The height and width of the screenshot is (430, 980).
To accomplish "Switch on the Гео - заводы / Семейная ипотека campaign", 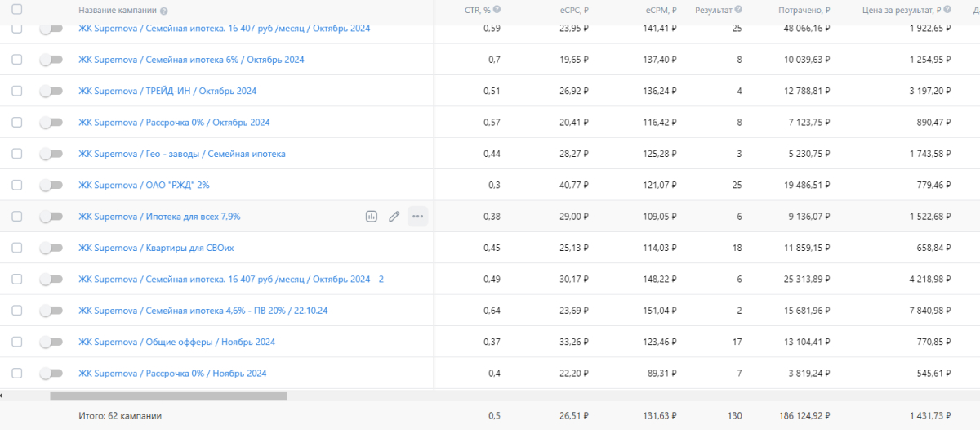I will (x=51, y=154).
